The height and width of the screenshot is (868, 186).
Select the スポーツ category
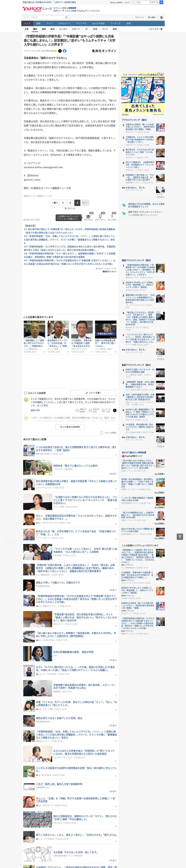pyautogui.click(x=76, y=29)
